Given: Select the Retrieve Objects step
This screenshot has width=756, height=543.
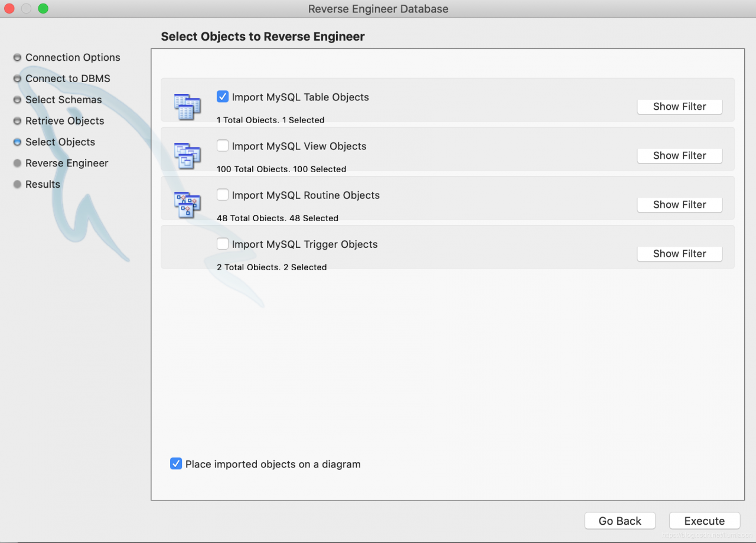Looking at the screenshot, I should click(x=65, y=121).
